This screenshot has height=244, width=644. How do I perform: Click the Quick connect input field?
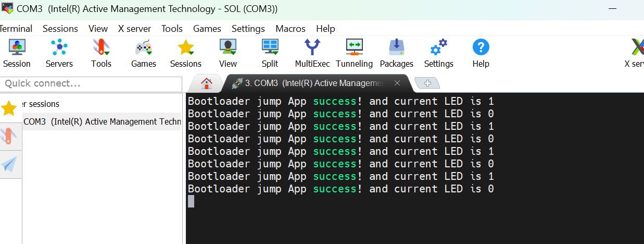91,83
